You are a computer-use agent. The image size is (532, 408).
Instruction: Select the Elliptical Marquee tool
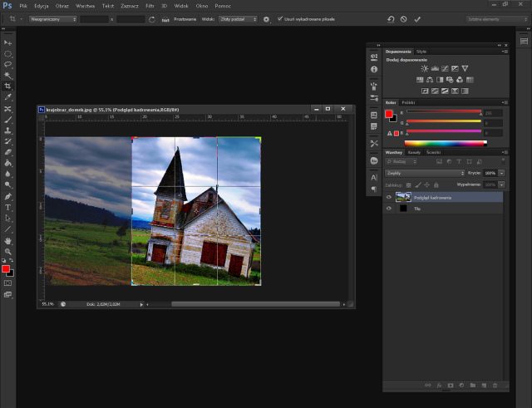(7, 54)
